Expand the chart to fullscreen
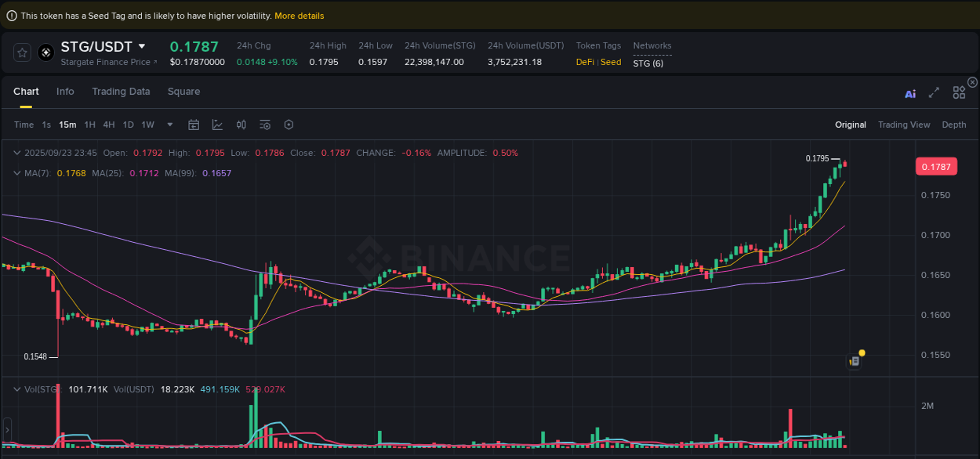The height and width of the screenshot is (459, 980). (934, 92)
